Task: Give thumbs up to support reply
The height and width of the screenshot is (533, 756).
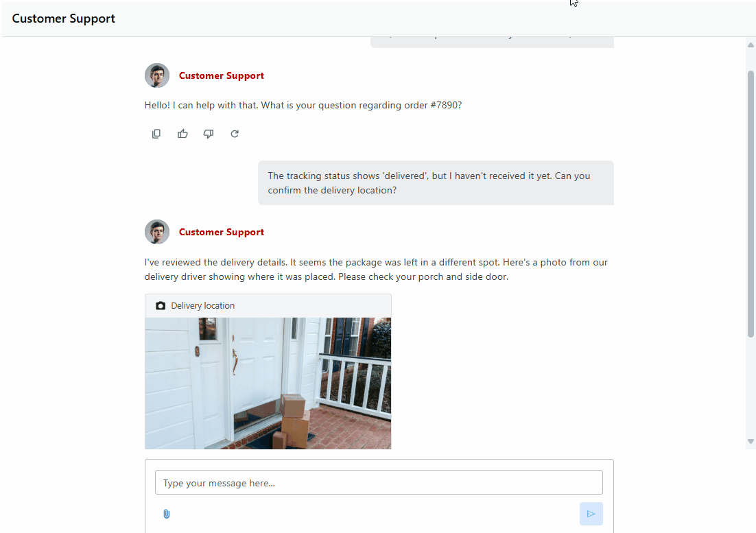Action: [182, 134]
